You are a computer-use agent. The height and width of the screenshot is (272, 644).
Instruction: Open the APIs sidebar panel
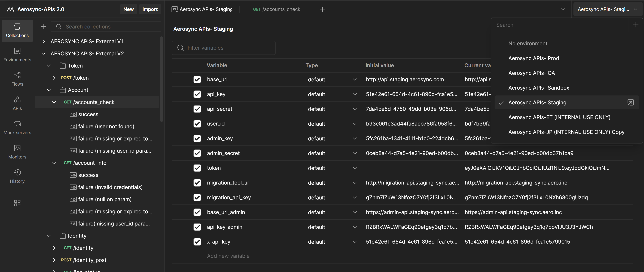pos(17,103)
